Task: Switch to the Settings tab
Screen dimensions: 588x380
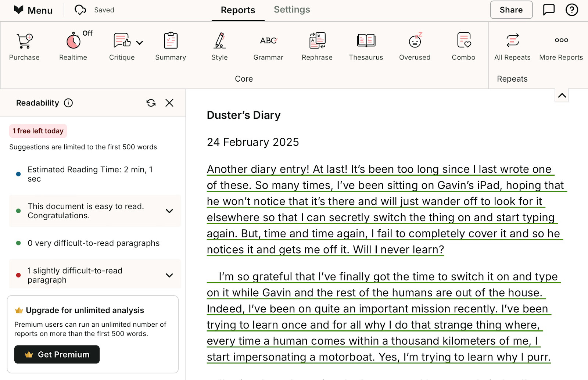Action: point(291,10)
